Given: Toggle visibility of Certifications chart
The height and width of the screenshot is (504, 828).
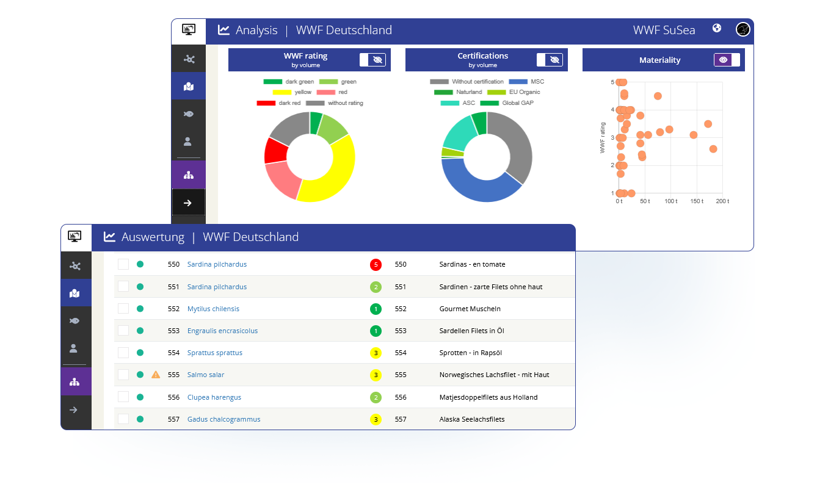Looking at the screenshot, I should pyautogui.click(x=550, y=60).
